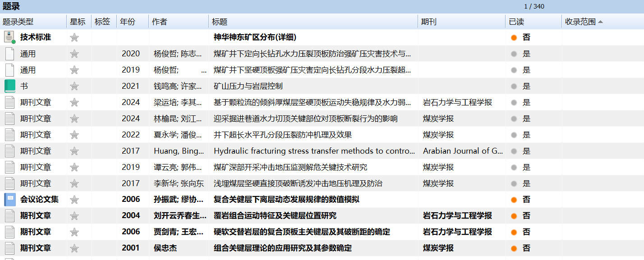Toggle read status dot for 孙振武 2006 entry
Screen dimensions: 644x260
[x=514, y=200]
